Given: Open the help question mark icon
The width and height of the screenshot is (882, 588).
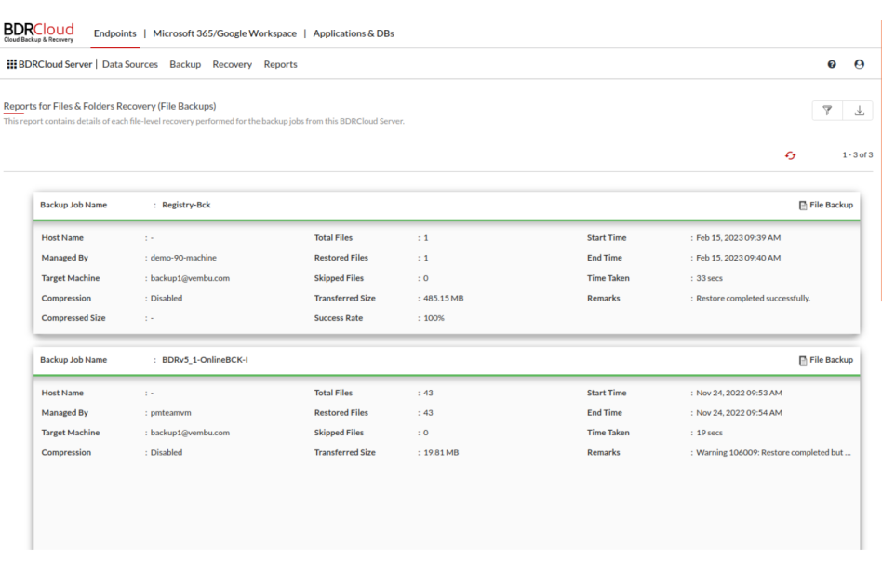Looking at the screenshot, I should (832, 64).
